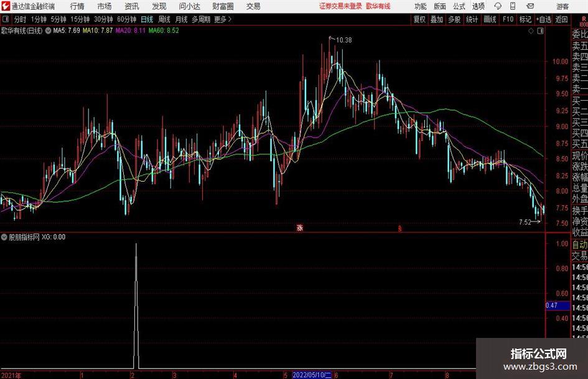Switch to 30分钟 chart period
588x379 pixels.
coord(103,19)
